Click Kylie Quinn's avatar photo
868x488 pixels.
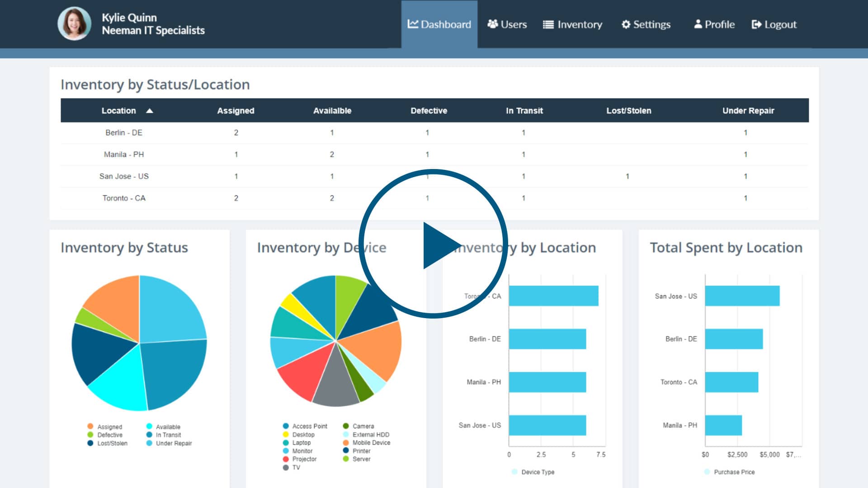coord(75,23)
